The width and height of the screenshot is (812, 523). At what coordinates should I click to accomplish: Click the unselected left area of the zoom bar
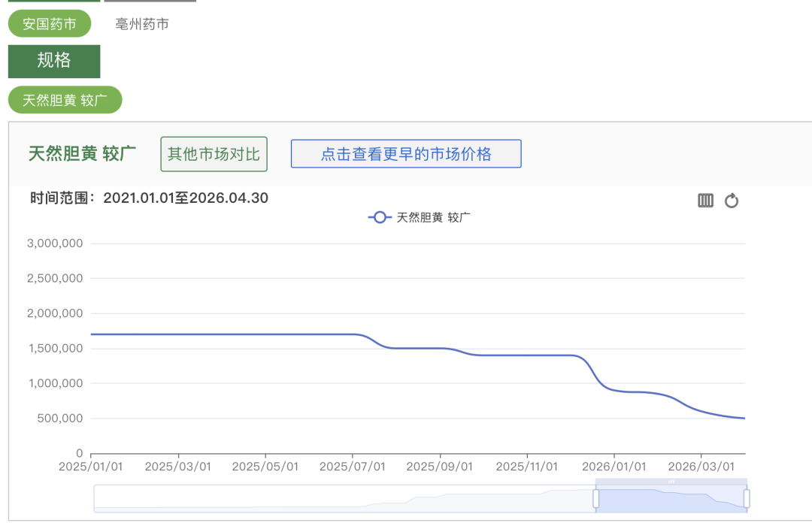[x=338, y=499]
